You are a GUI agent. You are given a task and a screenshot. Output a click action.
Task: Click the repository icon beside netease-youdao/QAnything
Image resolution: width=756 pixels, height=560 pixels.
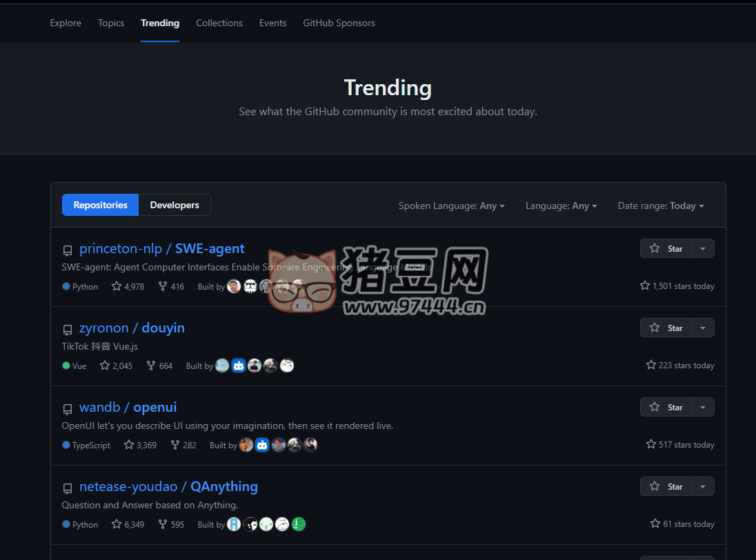(67, 488)
